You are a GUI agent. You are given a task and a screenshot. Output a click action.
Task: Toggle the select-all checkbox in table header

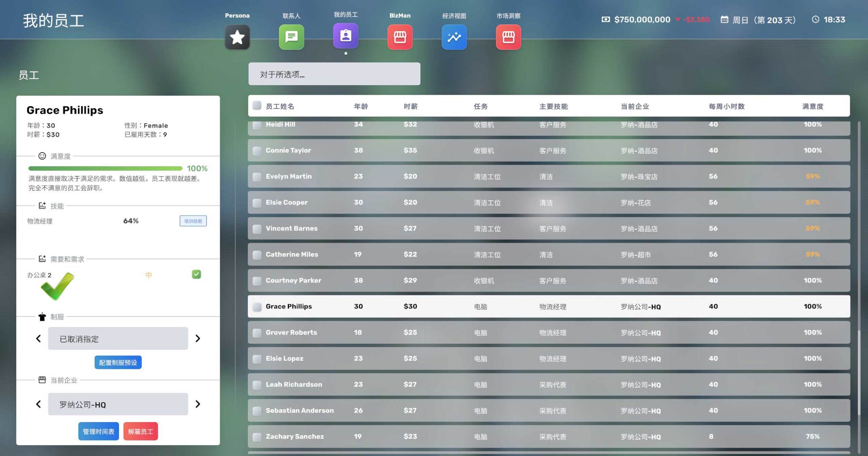(x=257, y=105)
